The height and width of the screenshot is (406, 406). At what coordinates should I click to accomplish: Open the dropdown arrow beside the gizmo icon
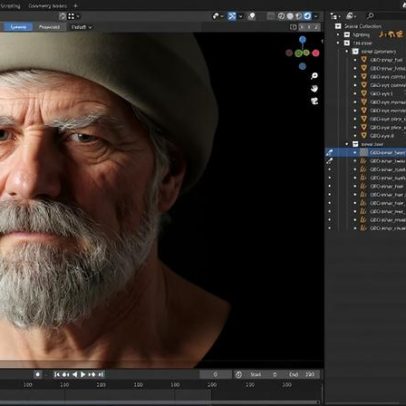240,16
